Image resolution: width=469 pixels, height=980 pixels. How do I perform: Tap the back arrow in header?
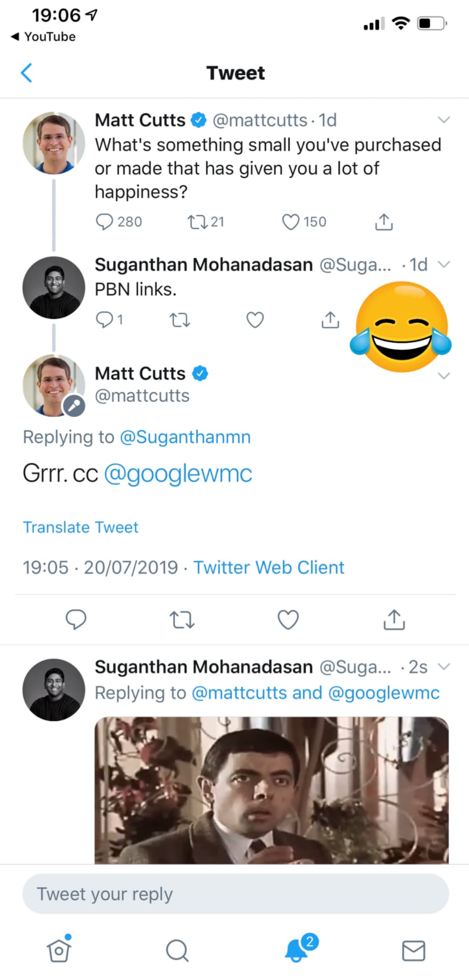pyautogui.click(x=26, y=73)
